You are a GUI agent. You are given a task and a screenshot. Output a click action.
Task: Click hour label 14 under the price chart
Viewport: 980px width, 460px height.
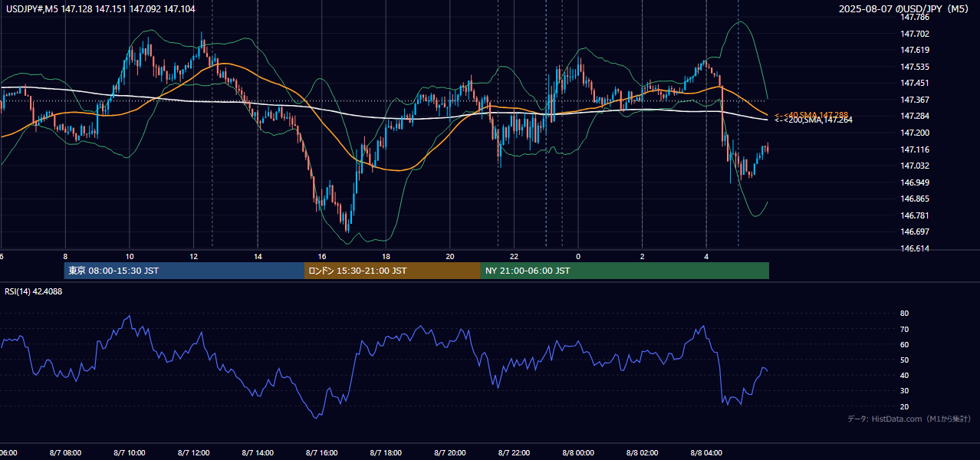[x=258, y=256]
